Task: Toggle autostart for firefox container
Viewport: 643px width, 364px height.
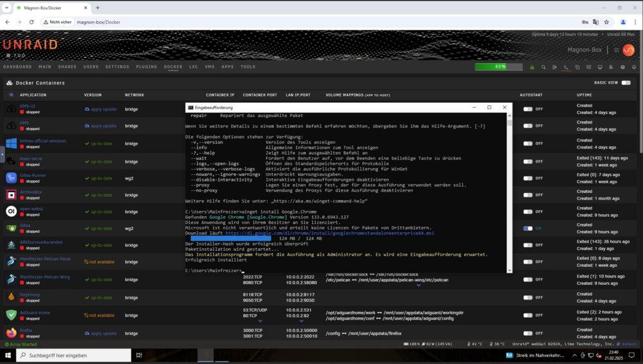Action: pyautogui.click(x=528, y=333)
